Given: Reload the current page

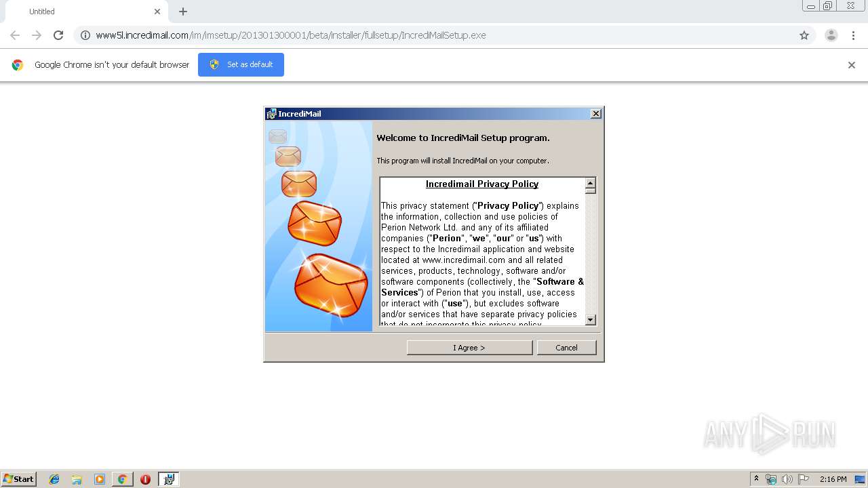Looking at the screenshot, I should pyautogui.click(x=58, y=35).
